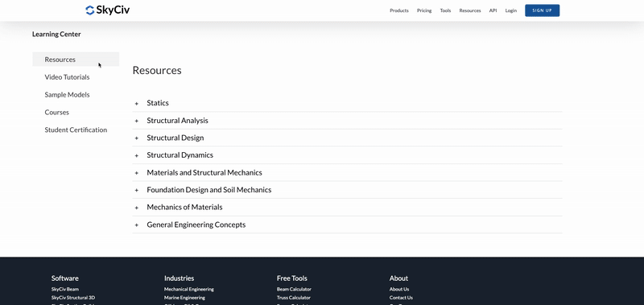Select Student Certification in the sidebar

point(76,130)
